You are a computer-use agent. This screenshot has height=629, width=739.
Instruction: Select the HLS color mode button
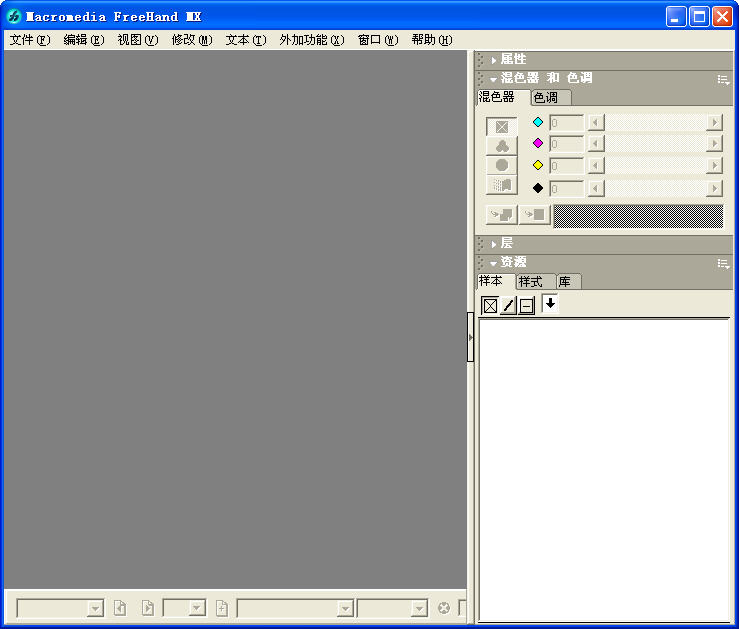coord(502,165)
